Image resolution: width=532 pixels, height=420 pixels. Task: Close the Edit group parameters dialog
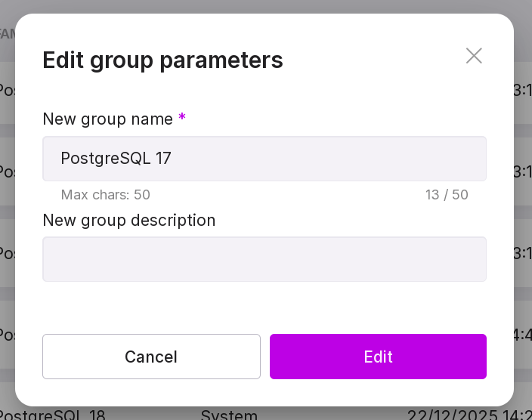(474, 56)
